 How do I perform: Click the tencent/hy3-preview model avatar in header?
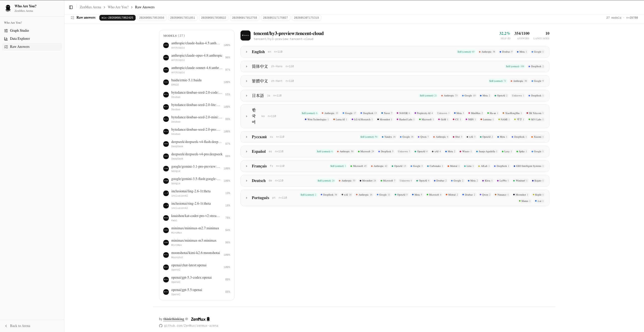(246, 35)
